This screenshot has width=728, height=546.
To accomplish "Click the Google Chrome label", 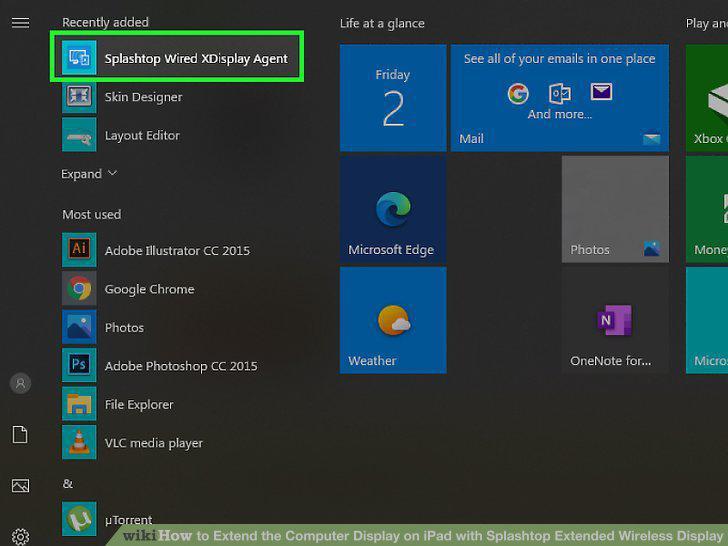I will click(150, 289).
